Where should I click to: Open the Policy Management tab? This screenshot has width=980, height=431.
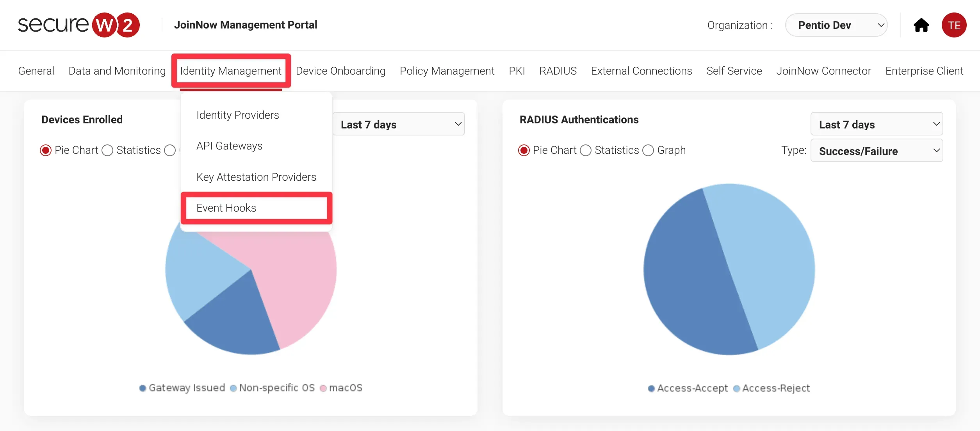(x=447, y=71)
